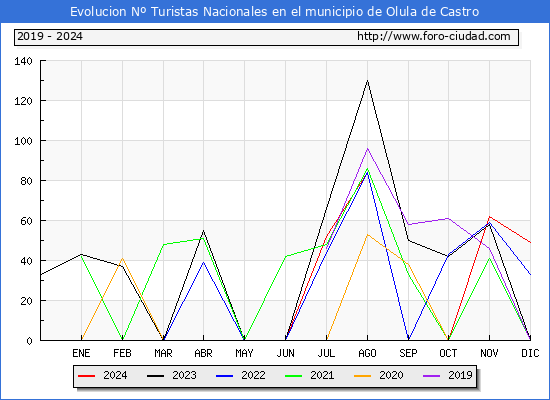
Task: Click the MAY month axis label
Action: click(244, 353)
